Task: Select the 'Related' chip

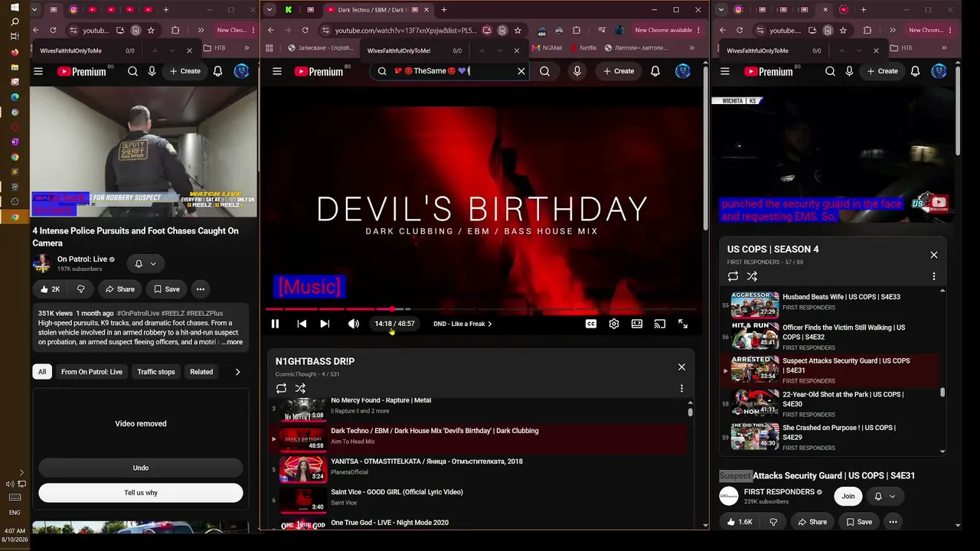Action: 201,372
